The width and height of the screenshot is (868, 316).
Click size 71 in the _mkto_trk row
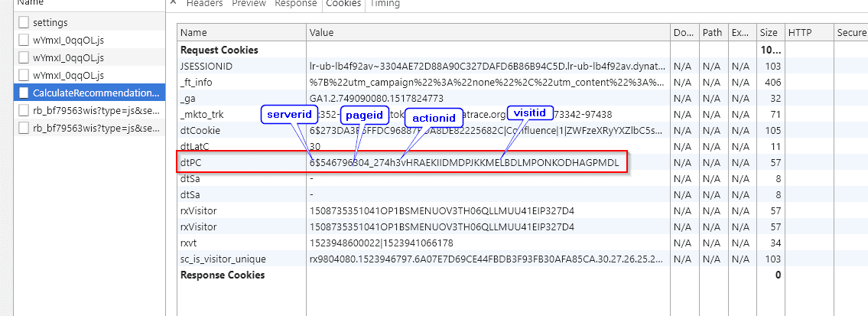point(775,115)
